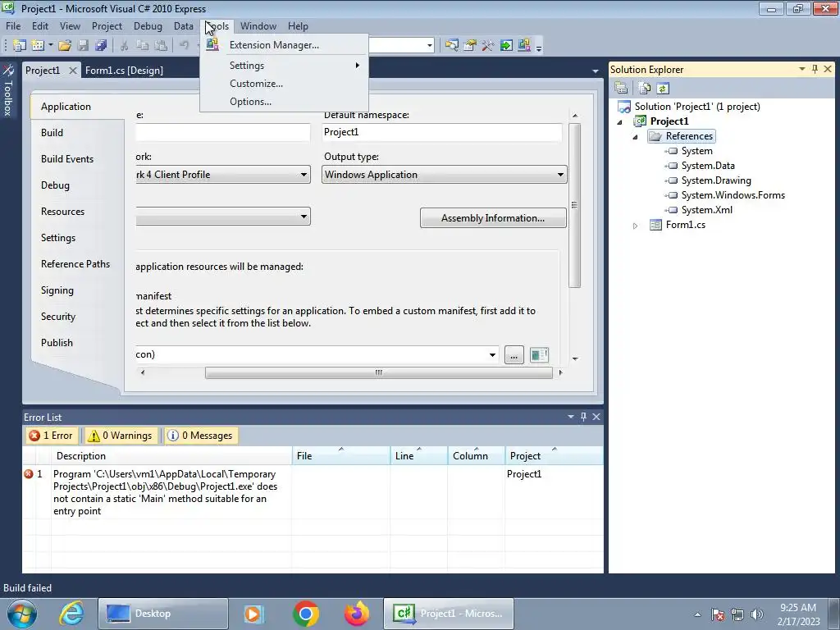Click Solution Explorer Show All Files icon
The width and height of the screenshot is (840, 630).
pyautogui.click(x=645, y=89)
